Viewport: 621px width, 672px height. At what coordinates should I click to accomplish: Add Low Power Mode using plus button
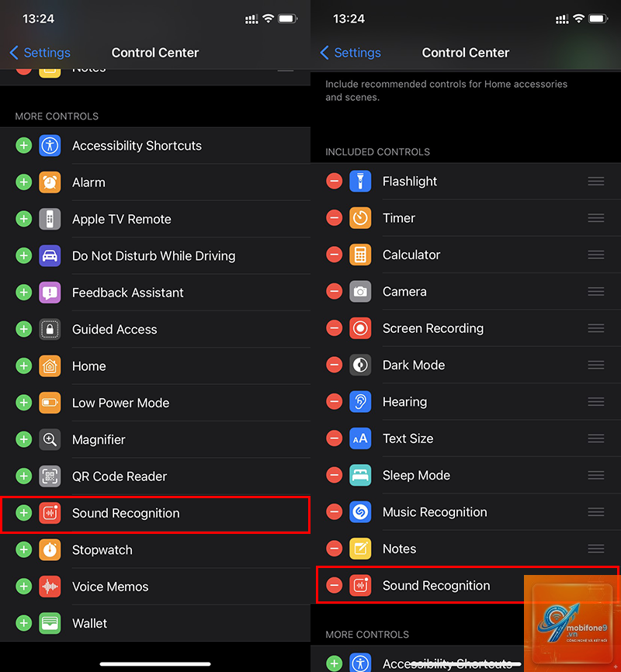click(24, 403)
